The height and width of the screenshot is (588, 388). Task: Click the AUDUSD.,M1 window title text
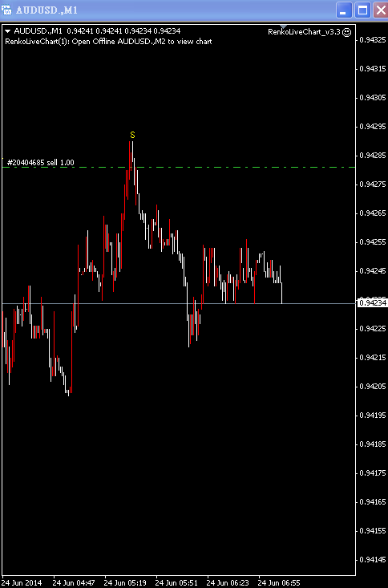coord(46,10)
